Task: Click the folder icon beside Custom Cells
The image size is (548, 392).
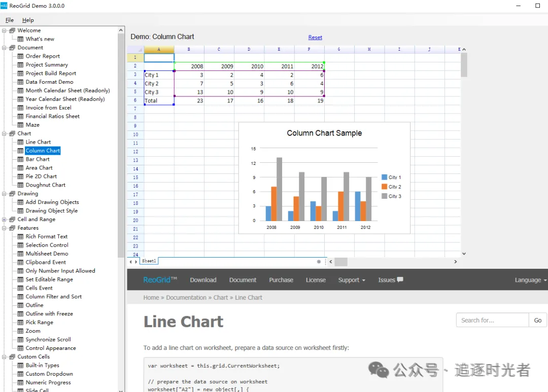Action: click(12, 357)
